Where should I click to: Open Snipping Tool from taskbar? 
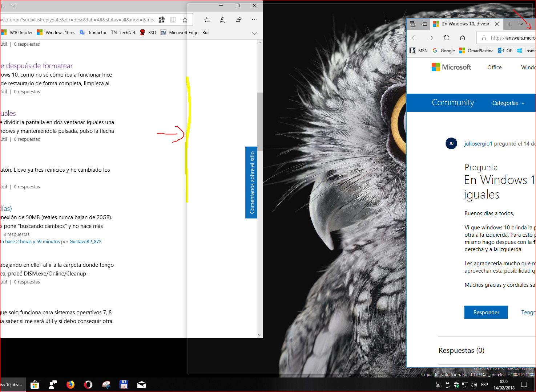click(x=106, y=385)
